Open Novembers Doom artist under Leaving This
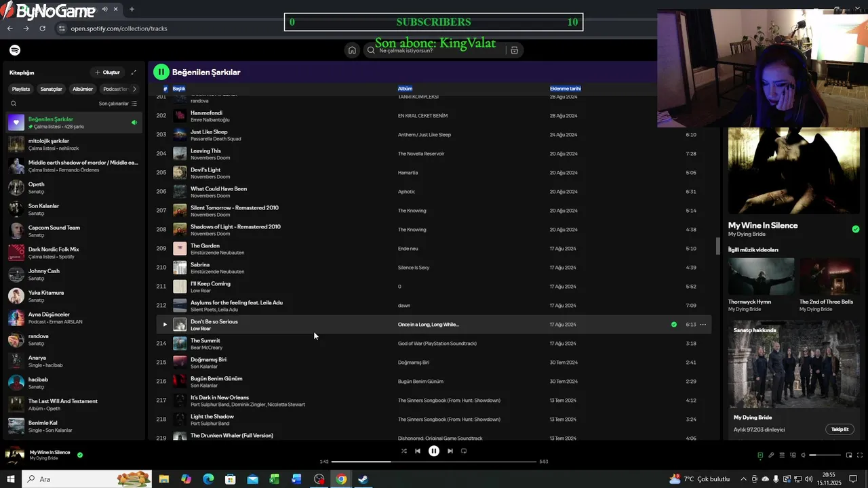 [210, 158]
